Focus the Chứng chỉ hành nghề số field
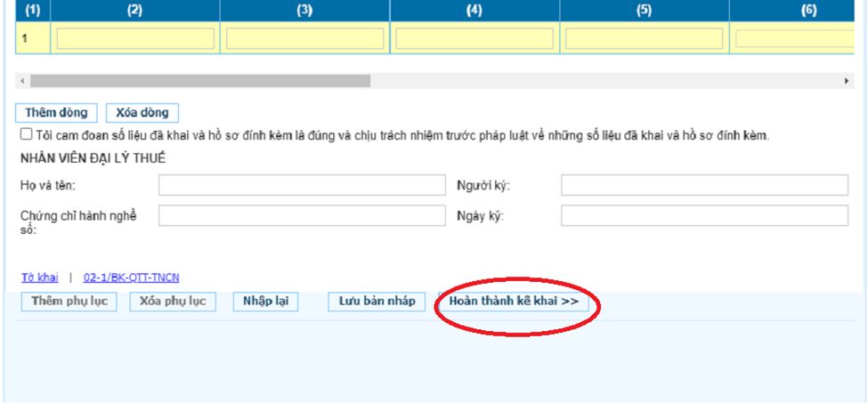The height and width of the screenshot is (403, 868). pos(302,215)
